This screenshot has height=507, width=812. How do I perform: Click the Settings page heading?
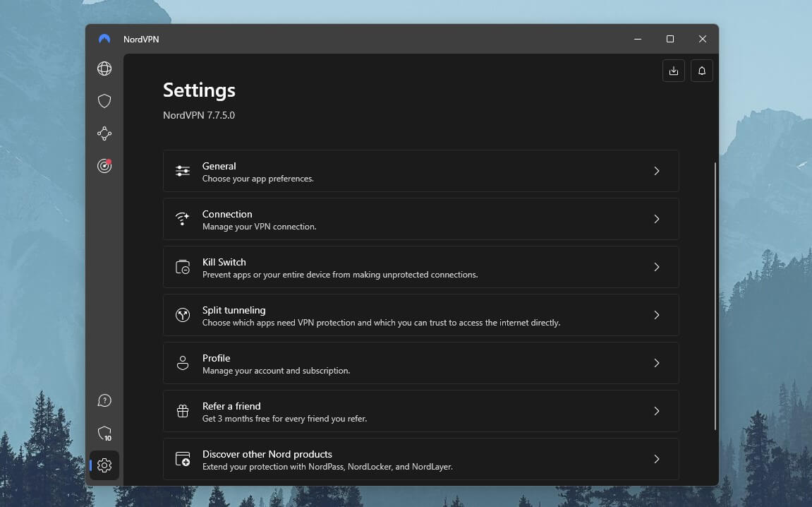coord(200,90)
